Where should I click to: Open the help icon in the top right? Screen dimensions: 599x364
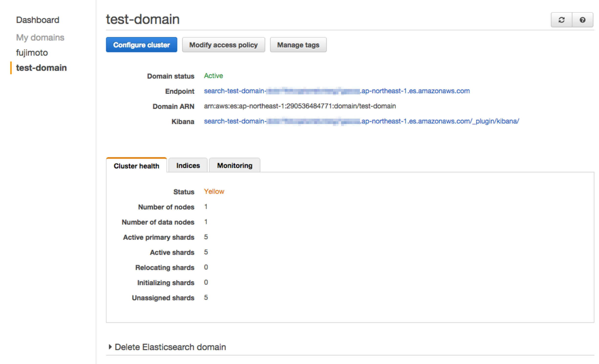click(x=583, y=20)
